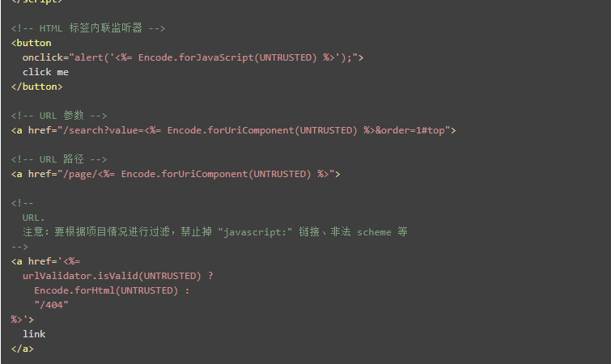Click the word scheme in the comment
Viewport: 611px width, 364px height.
(374, 232)
